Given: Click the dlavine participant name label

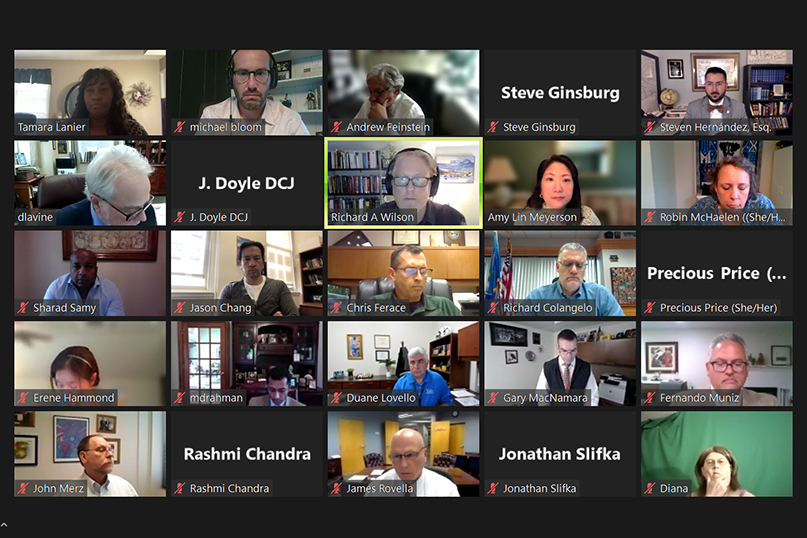Looking at the screenshot, I should (35, 217).
